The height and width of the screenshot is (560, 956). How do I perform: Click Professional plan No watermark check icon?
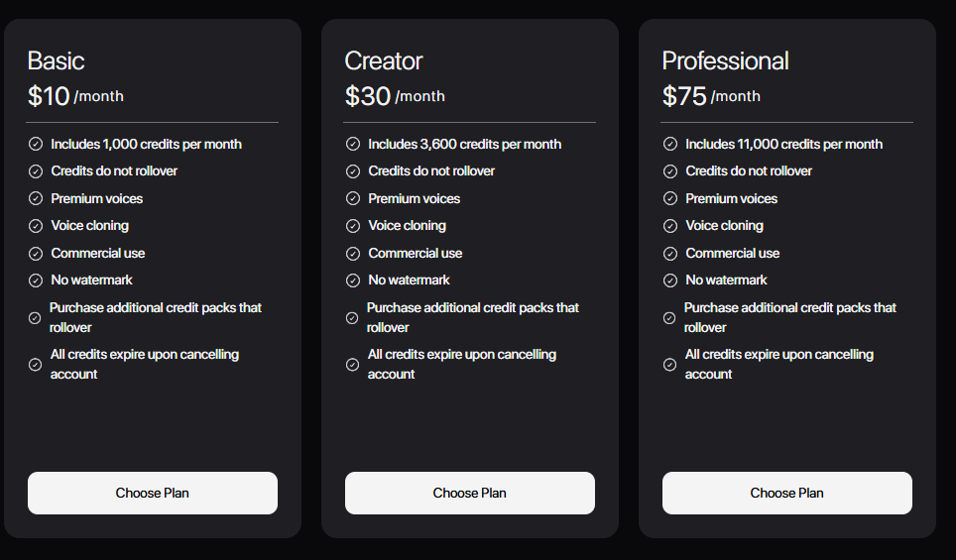click(670, 280)
